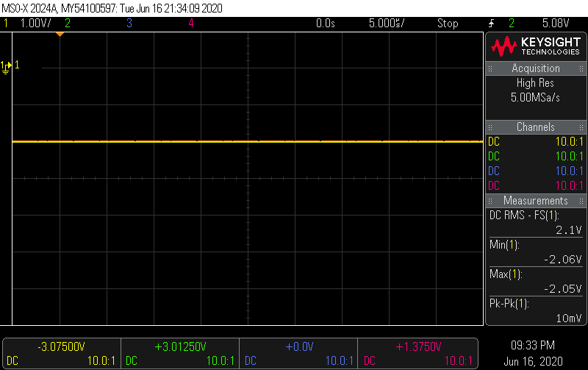This screenshot has width=588, height=370.
Task: Click the 09:33 PM clock display
Action: point(533,345)
